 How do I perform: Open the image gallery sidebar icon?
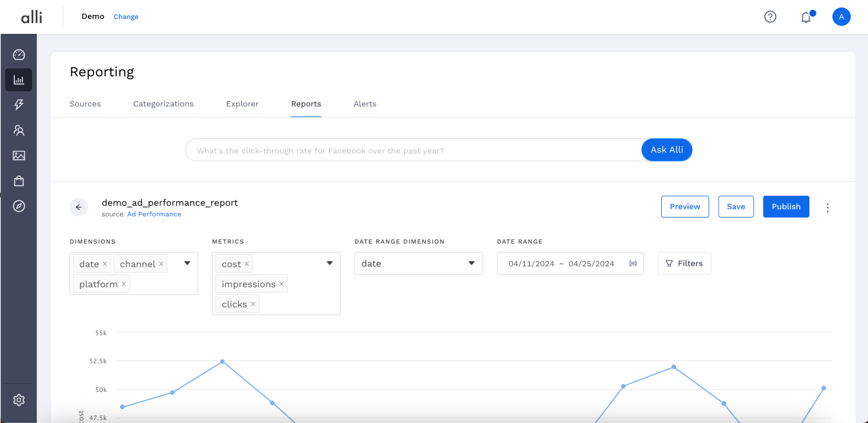click(19, 156)
